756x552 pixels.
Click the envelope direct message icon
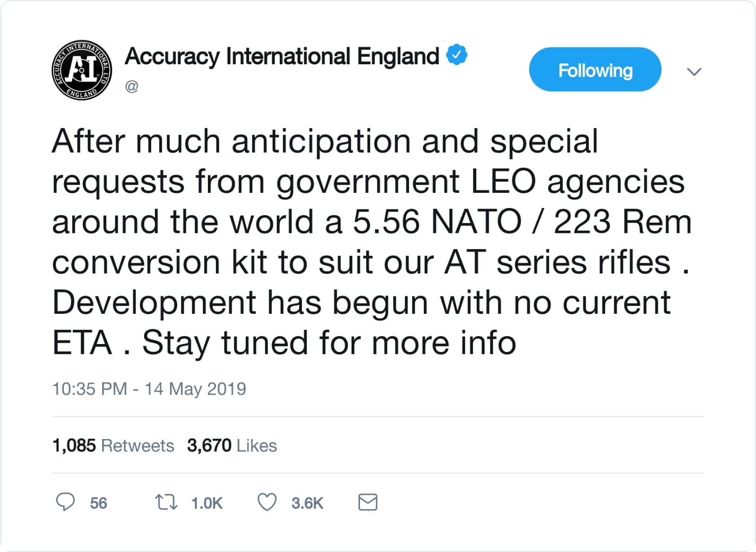coord(368,502)
